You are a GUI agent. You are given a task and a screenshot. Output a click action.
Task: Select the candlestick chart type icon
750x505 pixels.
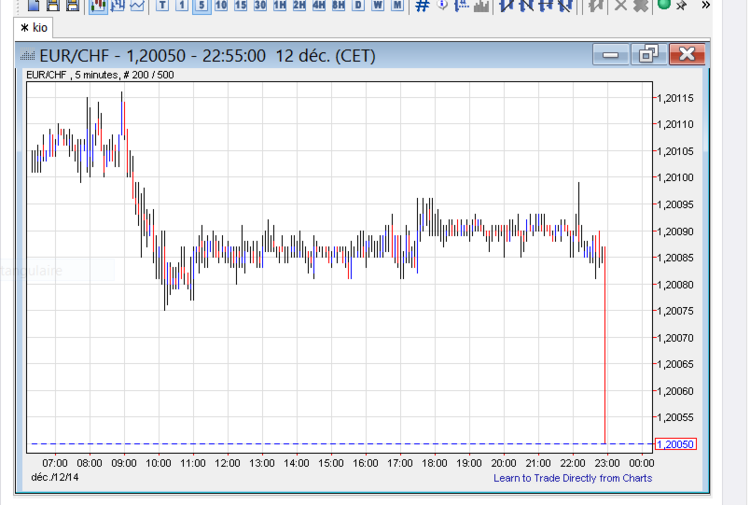pos(98,6)
